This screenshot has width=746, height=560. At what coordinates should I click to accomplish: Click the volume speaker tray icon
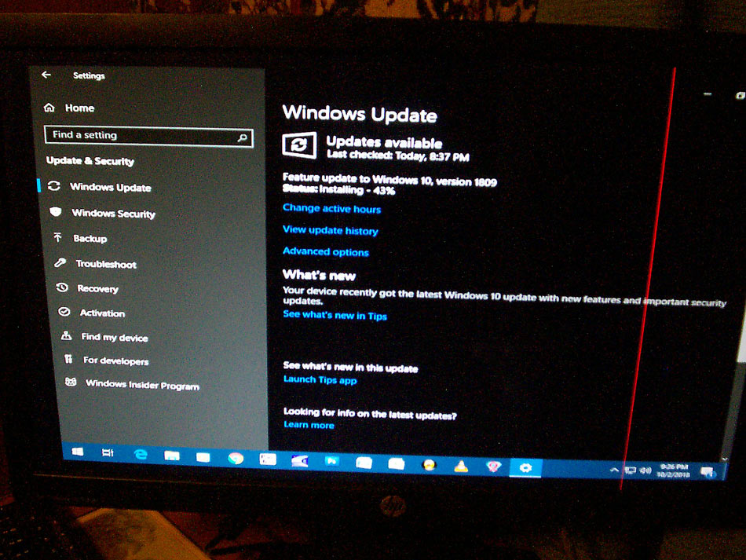645,470
